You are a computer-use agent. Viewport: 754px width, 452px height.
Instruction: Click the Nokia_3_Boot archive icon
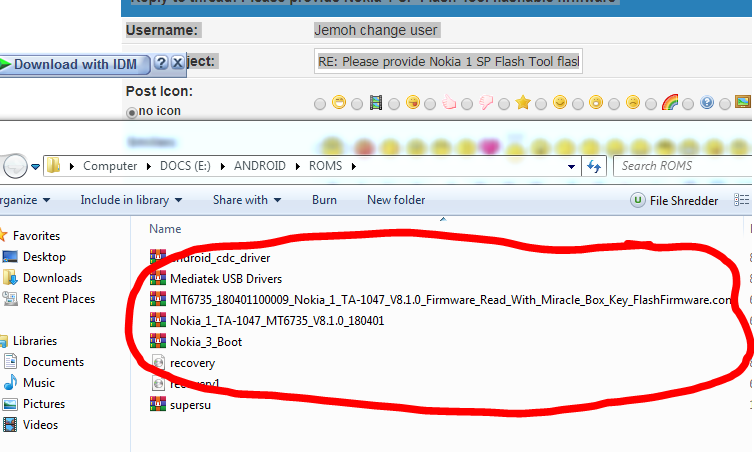click(x=158, y=341)
